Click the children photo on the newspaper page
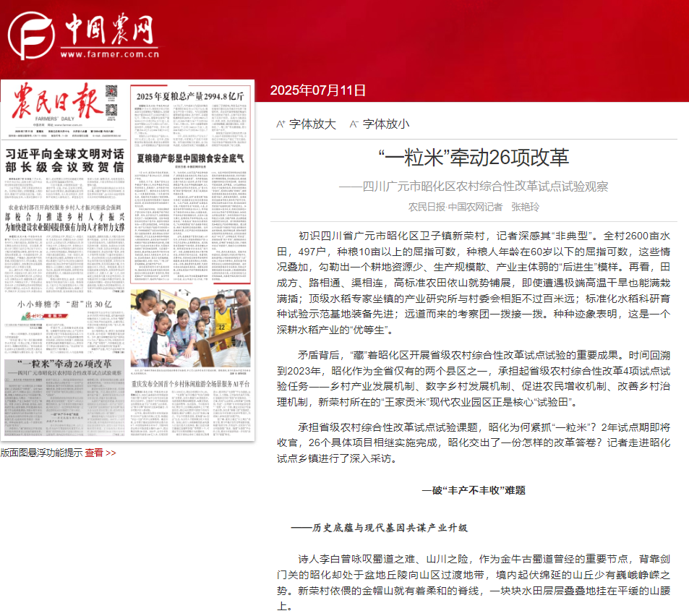 point(191,327)
